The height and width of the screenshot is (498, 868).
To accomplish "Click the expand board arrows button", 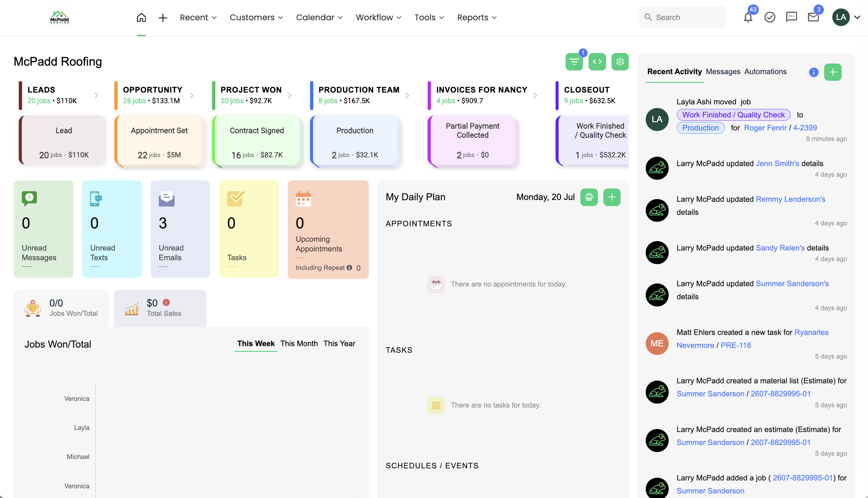I will pos(597,62).
